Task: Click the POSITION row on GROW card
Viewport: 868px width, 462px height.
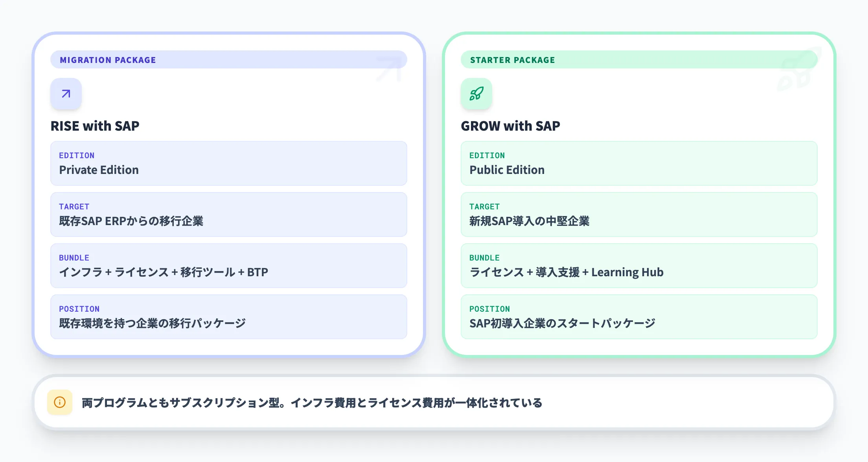Action: click(639, 316)
